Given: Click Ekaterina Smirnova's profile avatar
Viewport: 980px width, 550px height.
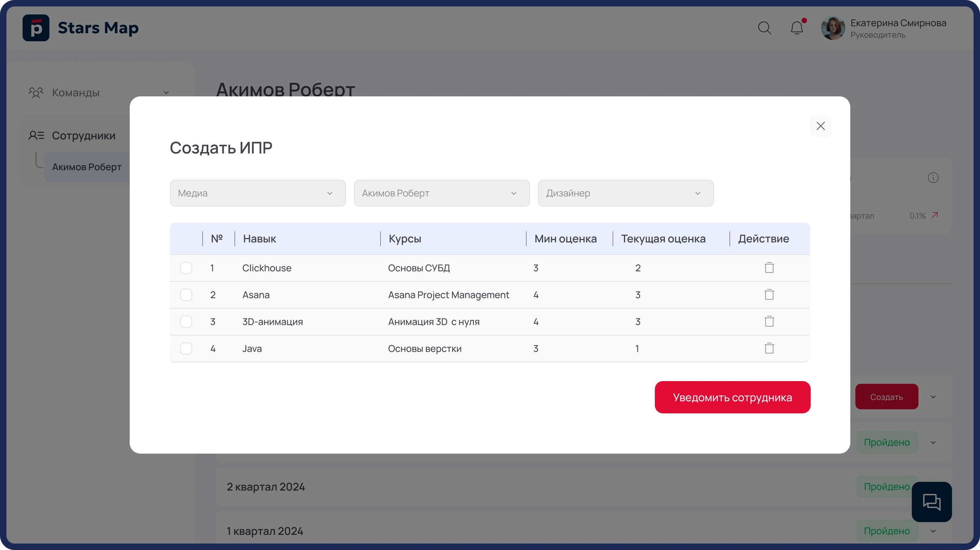Looking at the screenshot, I should [x=833, y=28].
